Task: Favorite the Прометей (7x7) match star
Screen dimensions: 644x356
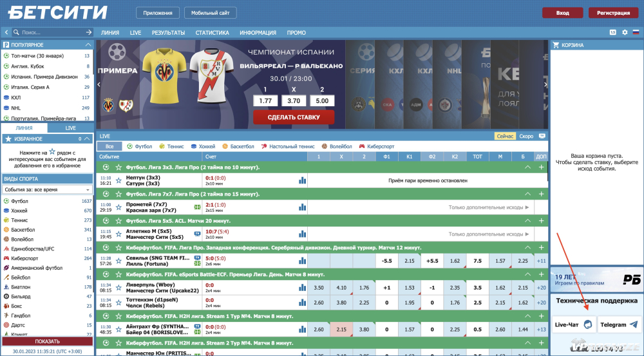Action: pos(118,207)
